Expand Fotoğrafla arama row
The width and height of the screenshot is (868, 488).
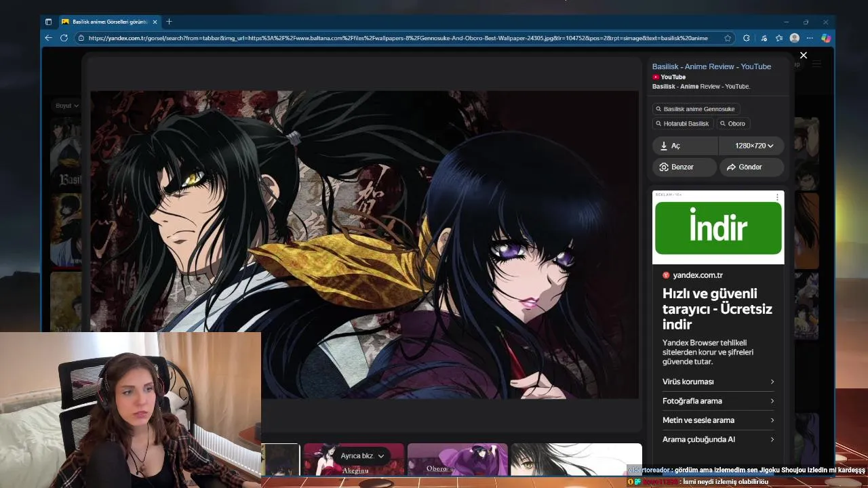718,401
